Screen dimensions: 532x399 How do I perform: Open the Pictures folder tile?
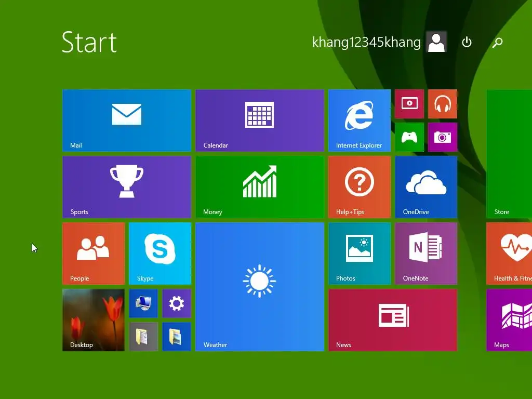(177, 337)
